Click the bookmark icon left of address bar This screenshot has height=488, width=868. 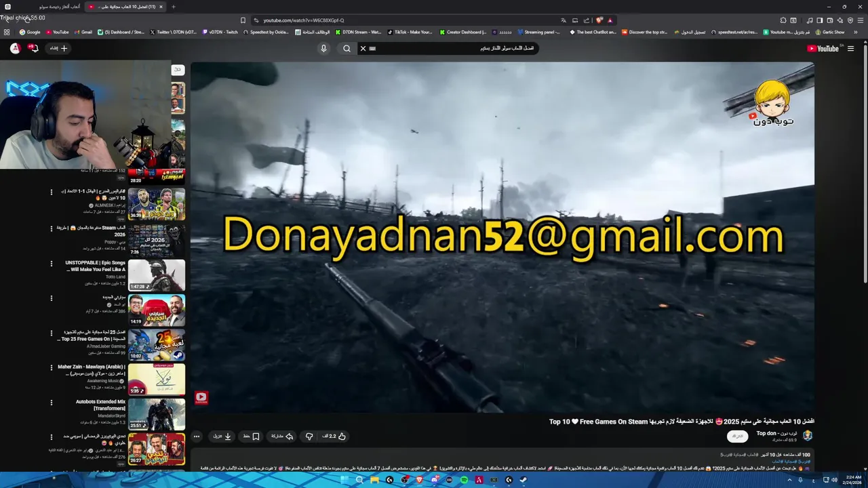pyautogui.click(x=243, y=20)
